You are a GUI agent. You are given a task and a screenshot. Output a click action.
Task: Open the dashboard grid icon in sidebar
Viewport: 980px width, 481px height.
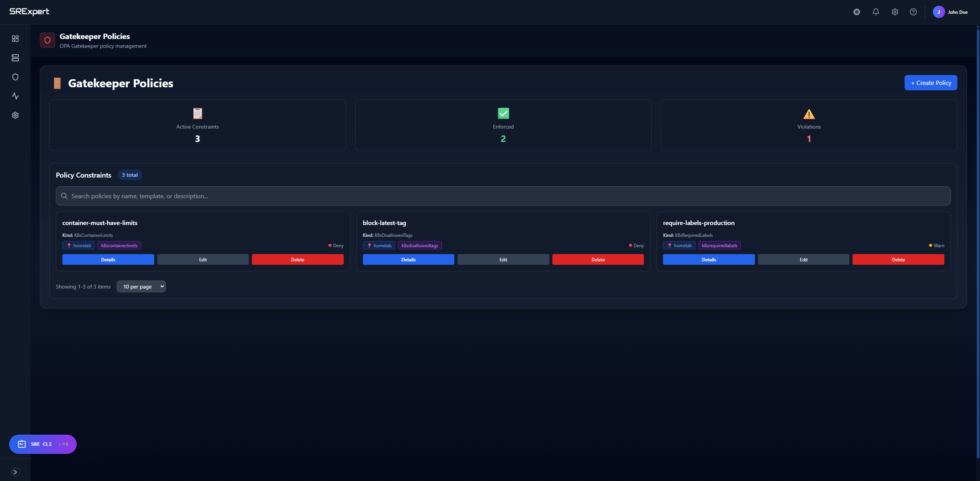(x=15, y=39)
